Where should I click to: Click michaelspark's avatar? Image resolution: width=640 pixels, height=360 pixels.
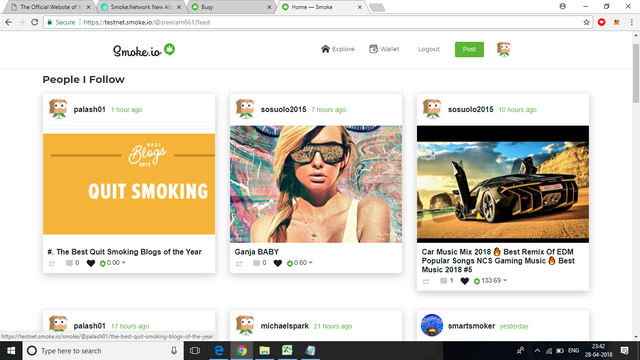(x=245, y=325)
